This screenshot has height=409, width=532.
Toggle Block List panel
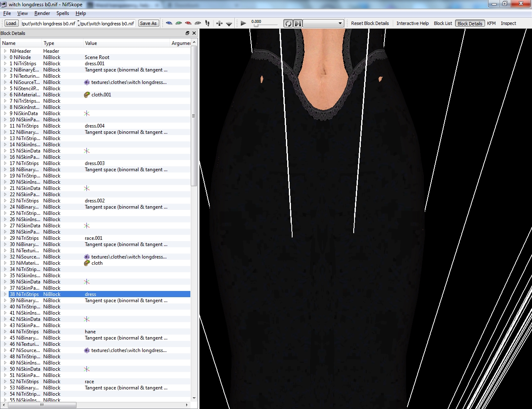tap(443, 23)
